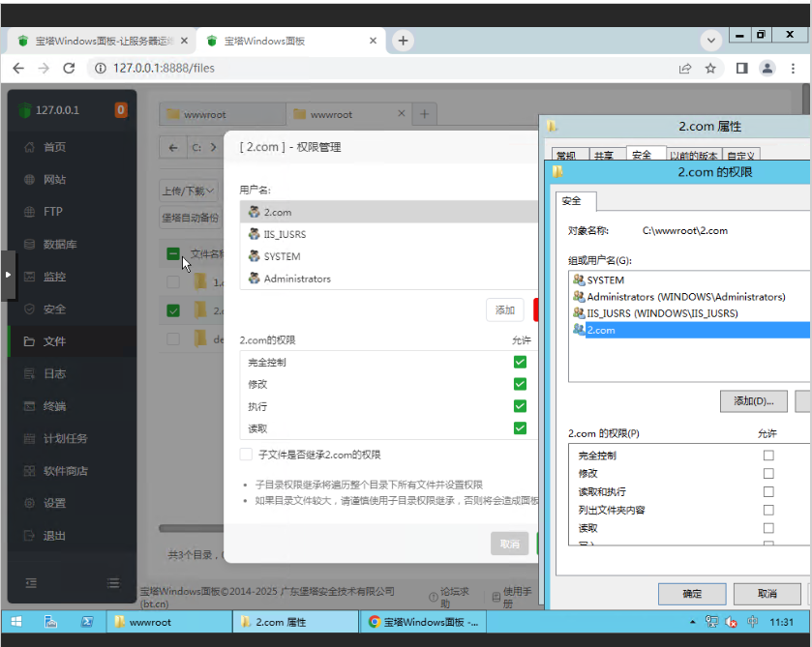Check 完全控制 allow box in Windows dialog

(768, 456)
